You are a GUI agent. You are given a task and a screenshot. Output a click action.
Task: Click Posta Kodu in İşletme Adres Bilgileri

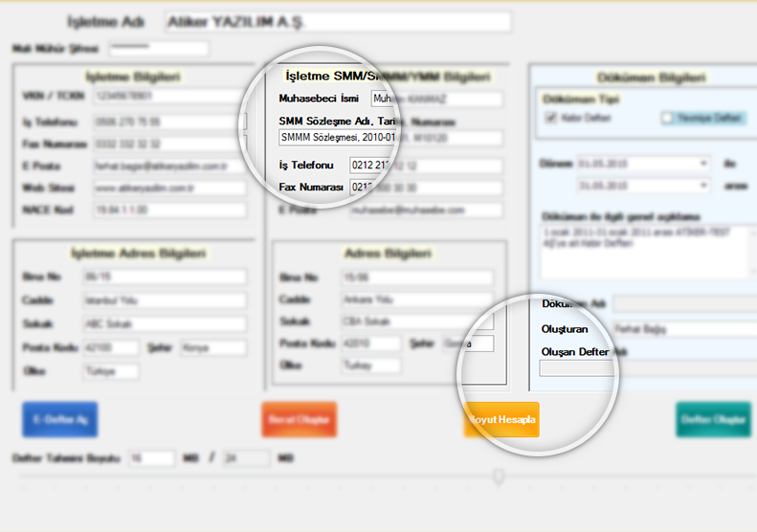click(x=111, y=347)
